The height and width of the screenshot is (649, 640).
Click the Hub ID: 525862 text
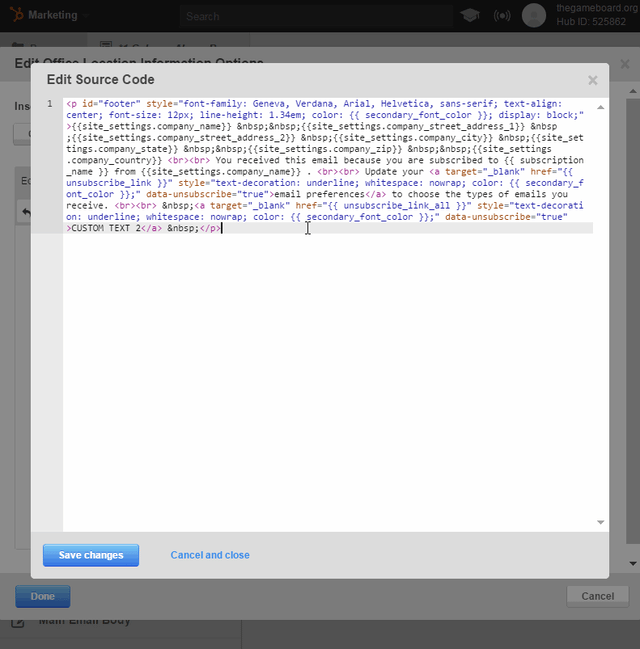(x=591, y=22)
